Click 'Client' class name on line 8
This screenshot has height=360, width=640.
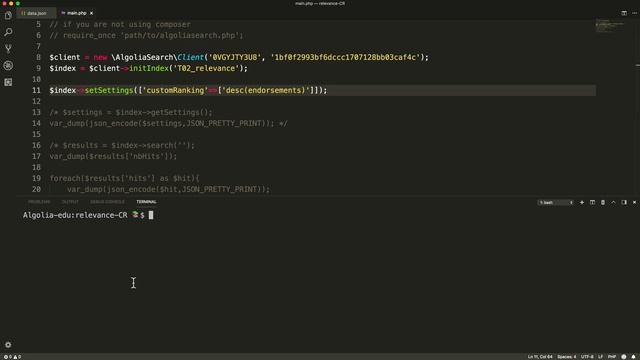tap(191, 57)
